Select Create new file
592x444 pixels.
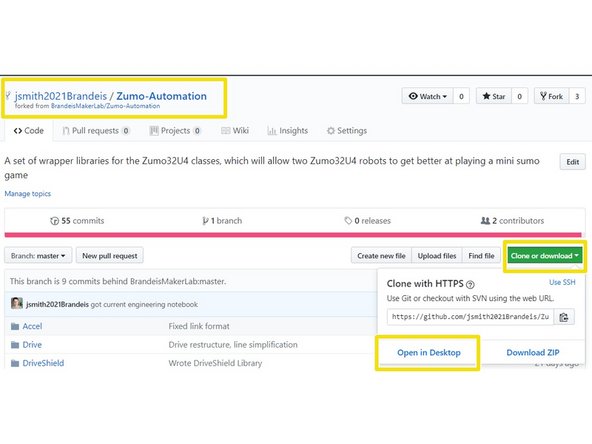point(381,256)
